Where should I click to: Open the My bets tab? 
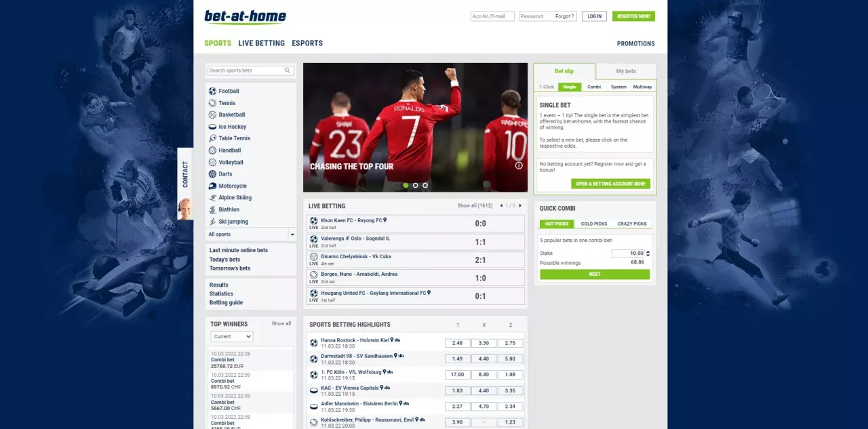pos(626,71)
